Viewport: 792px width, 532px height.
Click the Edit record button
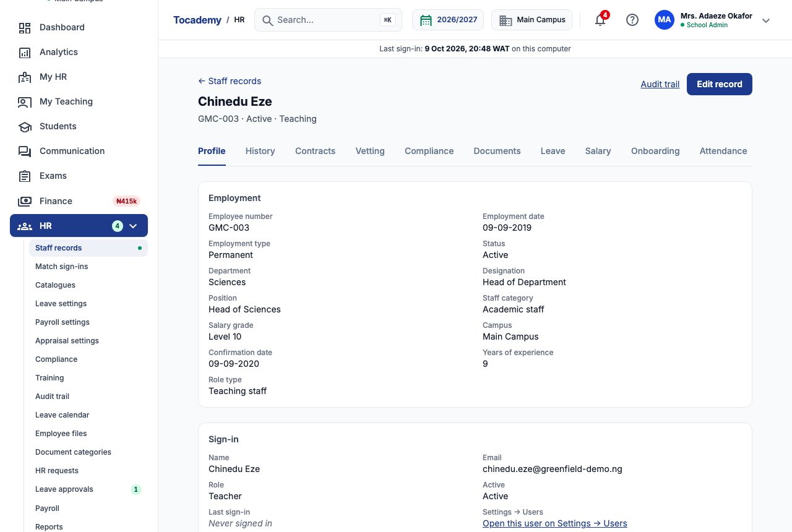(x=720, y=84)
